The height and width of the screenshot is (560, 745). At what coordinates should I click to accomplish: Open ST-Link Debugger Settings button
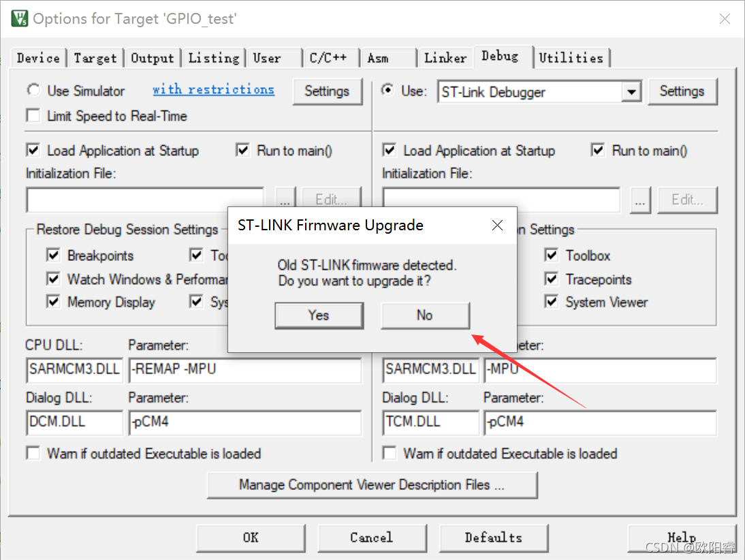pos(682,91)
